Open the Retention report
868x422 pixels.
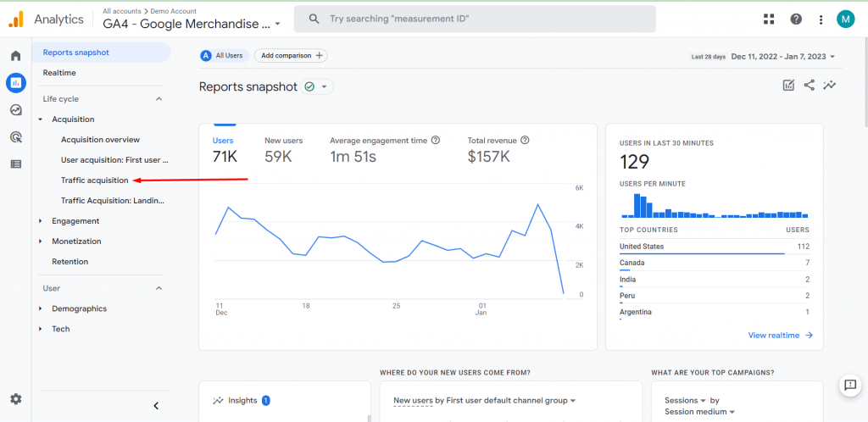pyautogui.click(x=70, y=262)
